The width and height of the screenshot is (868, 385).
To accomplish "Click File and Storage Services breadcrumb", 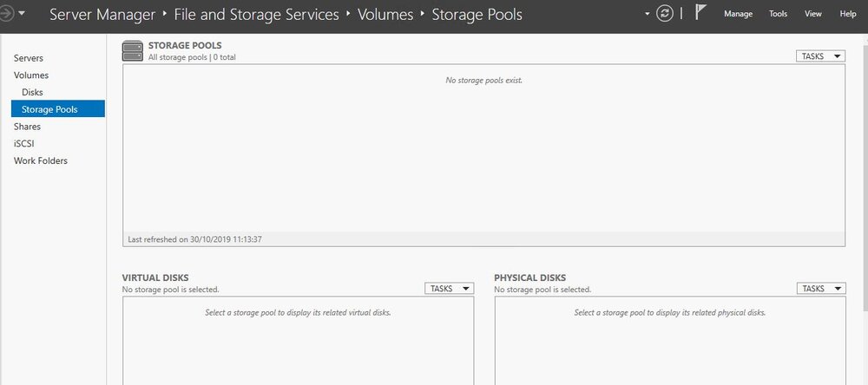I will click(x=256, y=15).
